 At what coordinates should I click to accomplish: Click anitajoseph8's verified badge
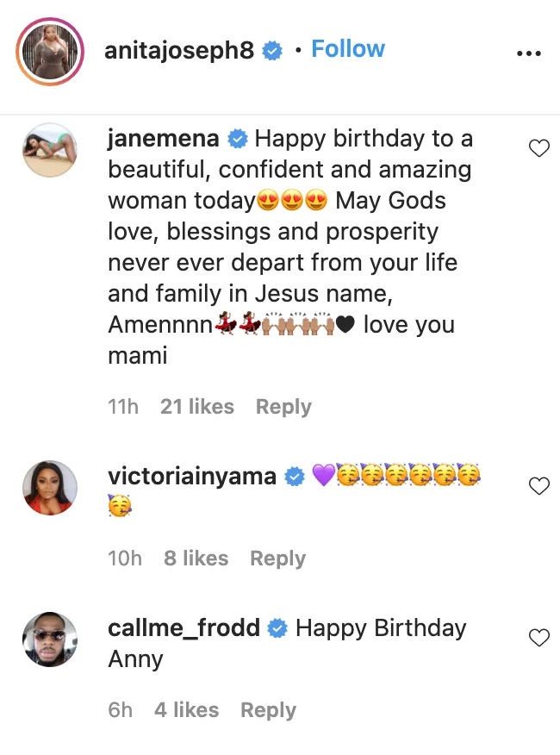[x=273, y=52]
